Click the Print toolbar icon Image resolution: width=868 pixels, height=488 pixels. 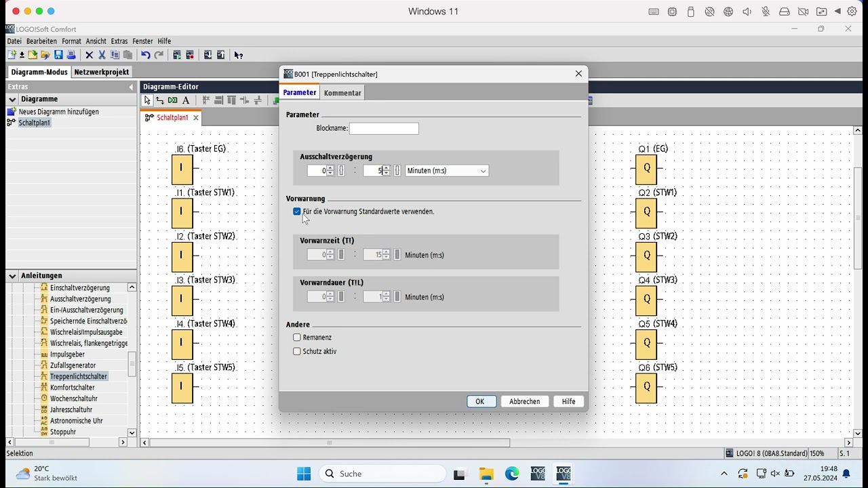point(71,55)
